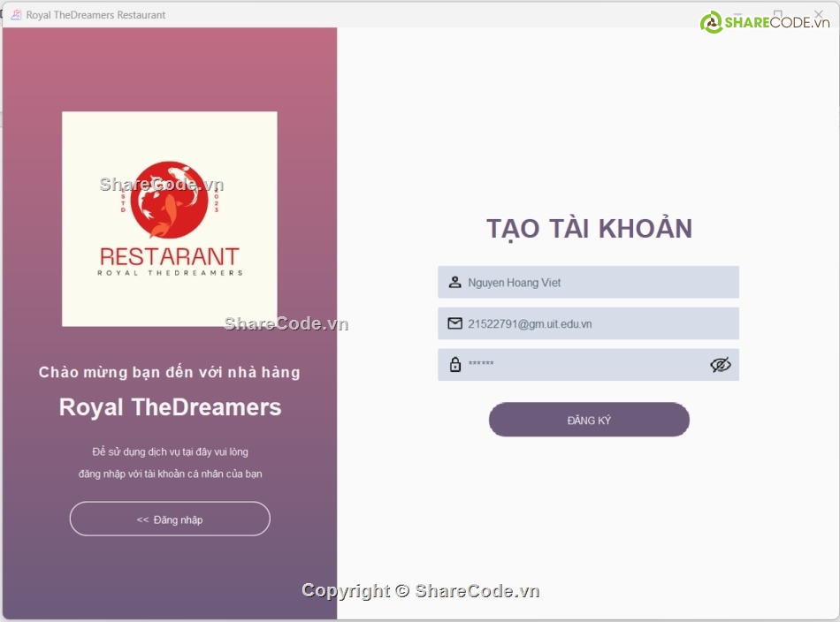
Task: Click the TẠO TÀI KHOẢN heading
Action: click(589, 229)
